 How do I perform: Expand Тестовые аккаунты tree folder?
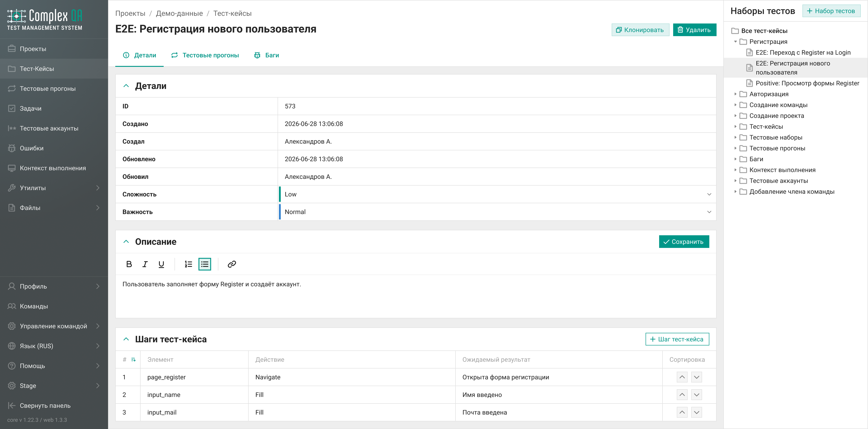735,181
